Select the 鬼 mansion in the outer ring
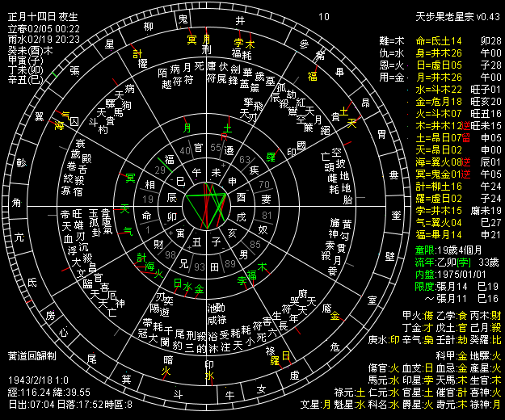The height and width of the screenshot is (420, 505). (183, 19)
